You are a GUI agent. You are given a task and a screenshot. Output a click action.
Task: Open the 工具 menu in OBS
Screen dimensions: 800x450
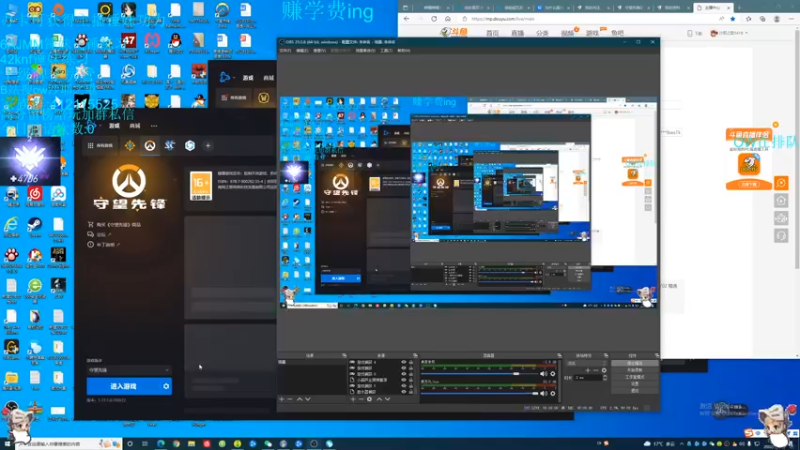(x=386, y=51)
